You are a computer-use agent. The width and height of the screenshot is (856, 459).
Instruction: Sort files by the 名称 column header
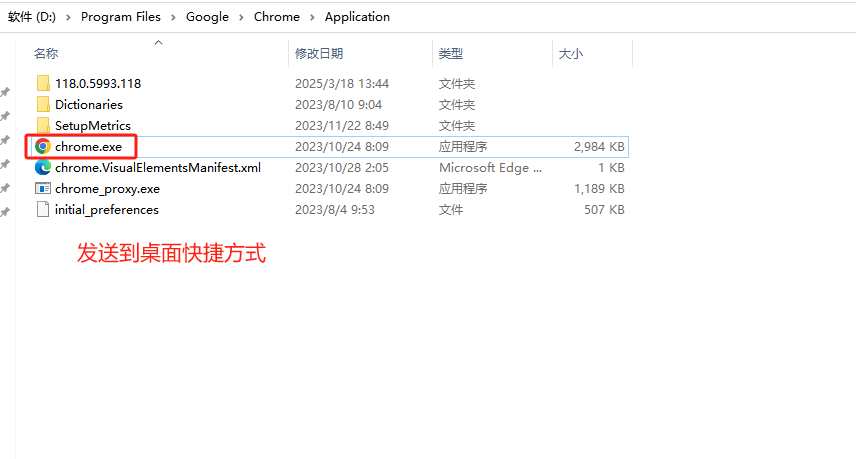click(x=46, y=53)
